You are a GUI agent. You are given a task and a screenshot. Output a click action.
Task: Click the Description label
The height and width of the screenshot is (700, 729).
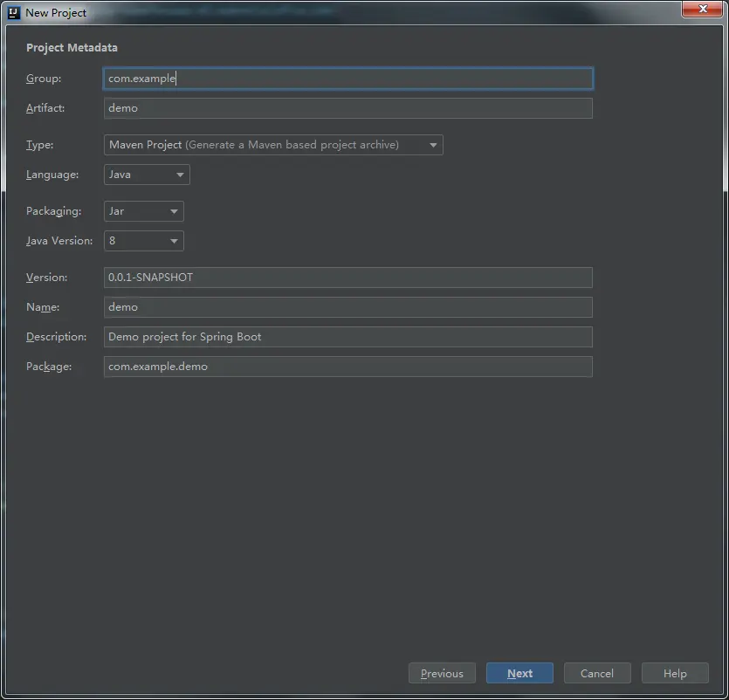(x=56, y=337)
